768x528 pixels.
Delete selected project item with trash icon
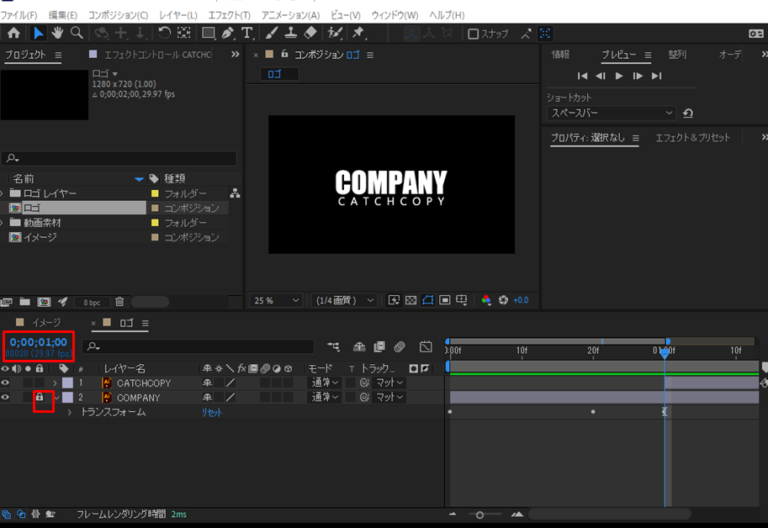point(120,301)
